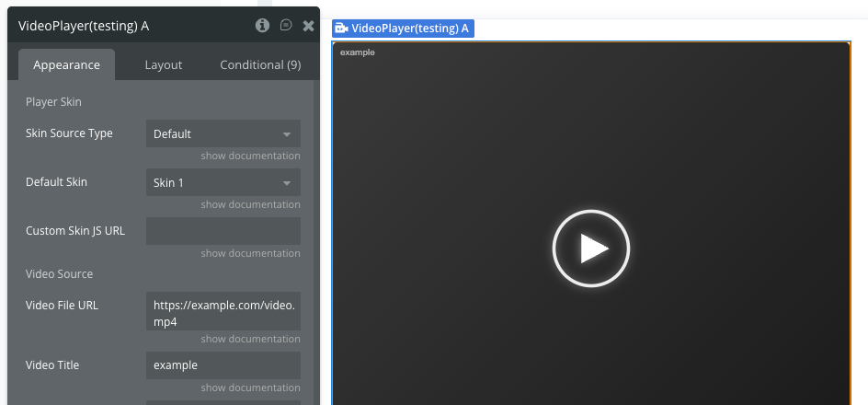Open the Skin Source Type dropdown
This screenshot has height=405, width=868.
click(223, 133)
